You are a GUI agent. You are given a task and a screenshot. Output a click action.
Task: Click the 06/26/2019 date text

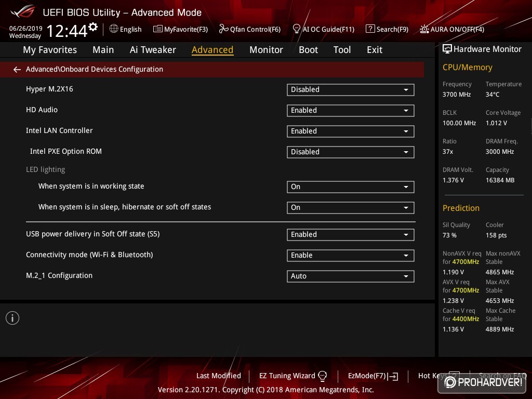26,29
